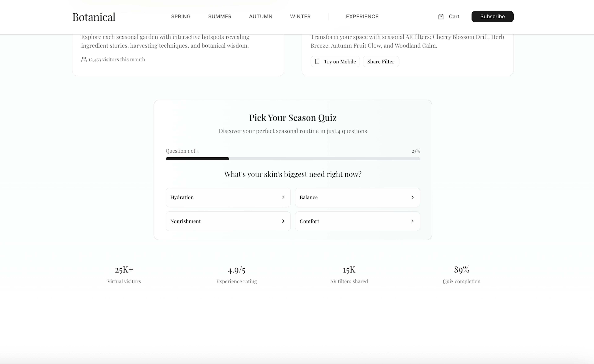Click the 12,453 visitors this month text
Image resolution: width=594 pixels, height=364 pixels.
pos(117,60)
